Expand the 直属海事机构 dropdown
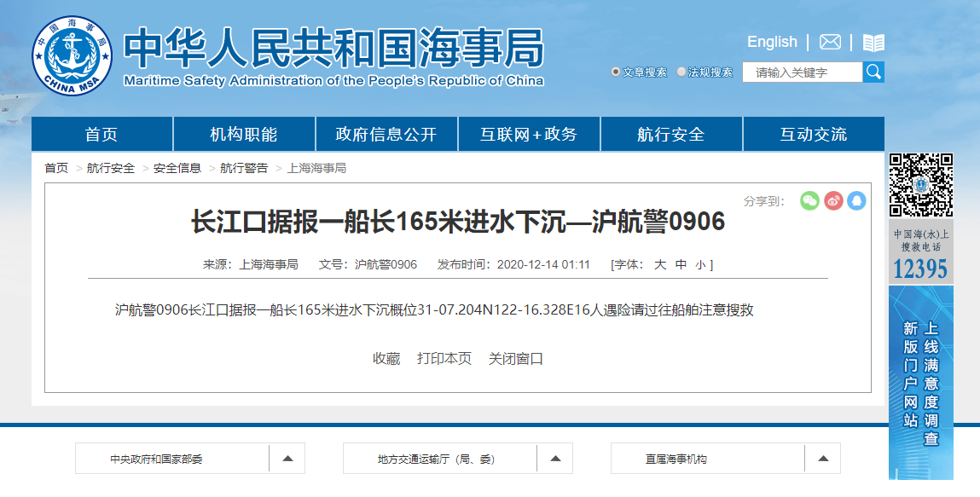The width and height of the screenshot is (980, 497). [823, 459]
